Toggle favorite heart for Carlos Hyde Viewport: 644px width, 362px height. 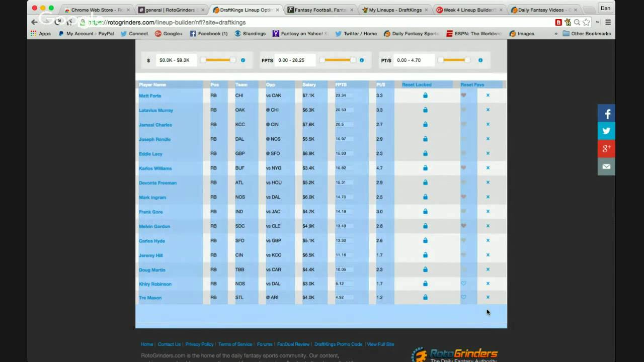point(463,240)
